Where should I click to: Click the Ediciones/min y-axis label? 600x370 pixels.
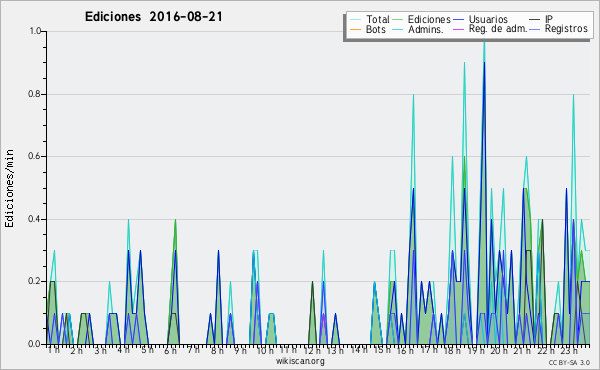point(9,188)
